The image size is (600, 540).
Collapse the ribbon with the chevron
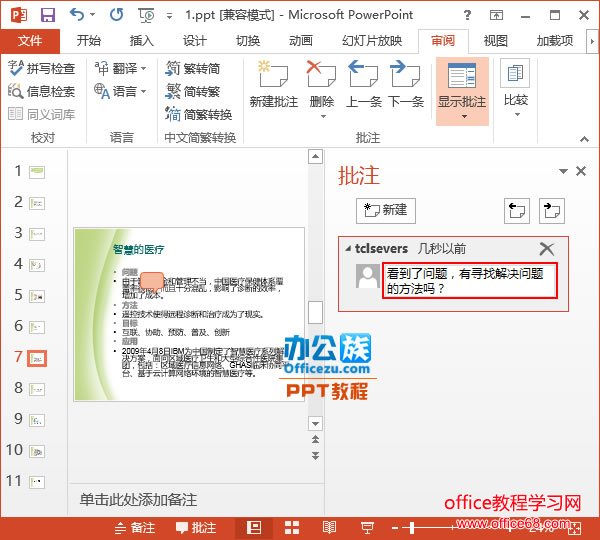[x=584, y=139]
